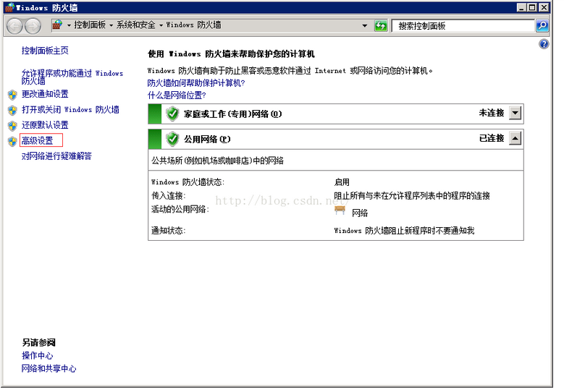Click the 搜索控制面板 search field

tap(463, 26)
